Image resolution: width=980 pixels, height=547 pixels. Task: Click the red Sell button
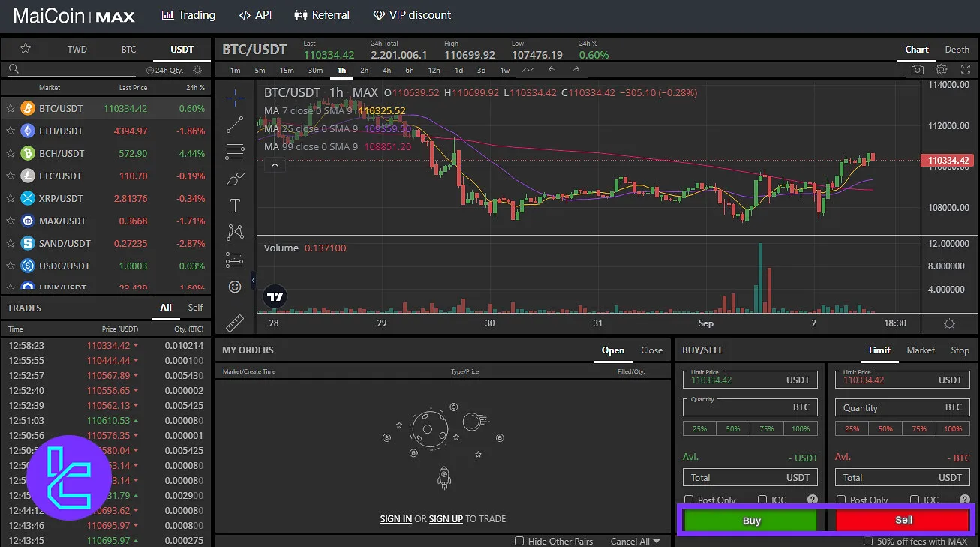click(x=903, y=520)
